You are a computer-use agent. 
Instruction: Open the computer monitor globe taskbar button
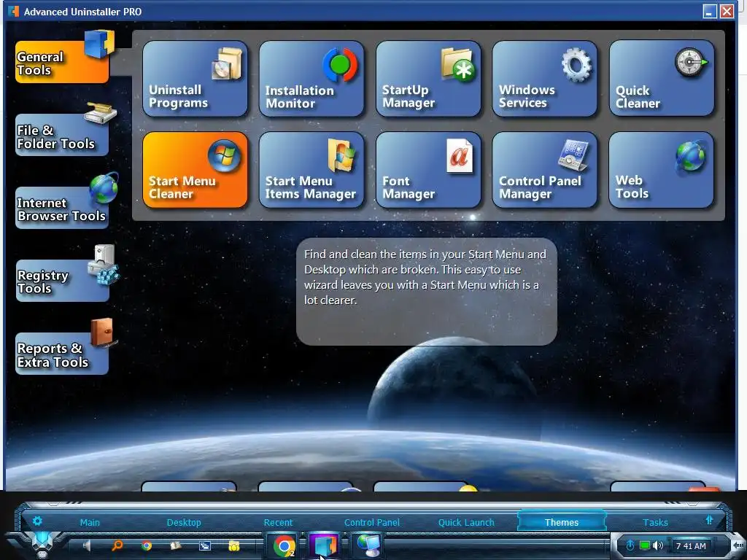369,545
